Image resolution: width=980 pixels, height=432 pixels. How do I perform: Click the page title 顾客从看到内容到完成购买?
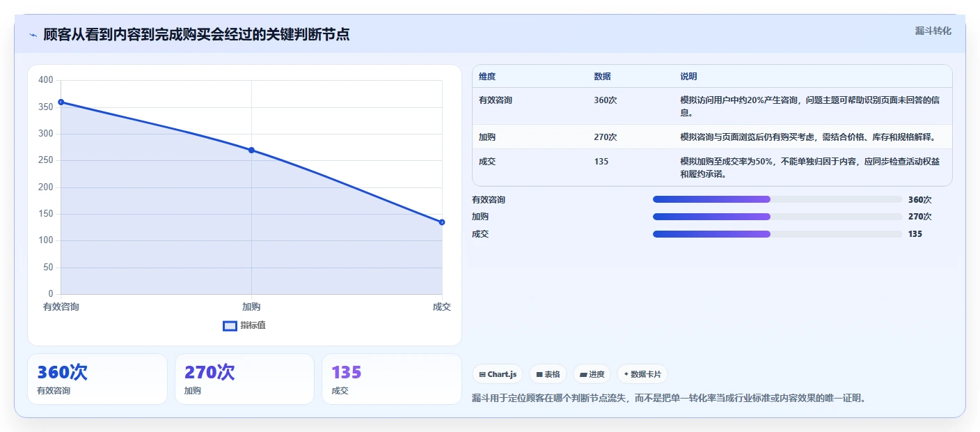196,35
